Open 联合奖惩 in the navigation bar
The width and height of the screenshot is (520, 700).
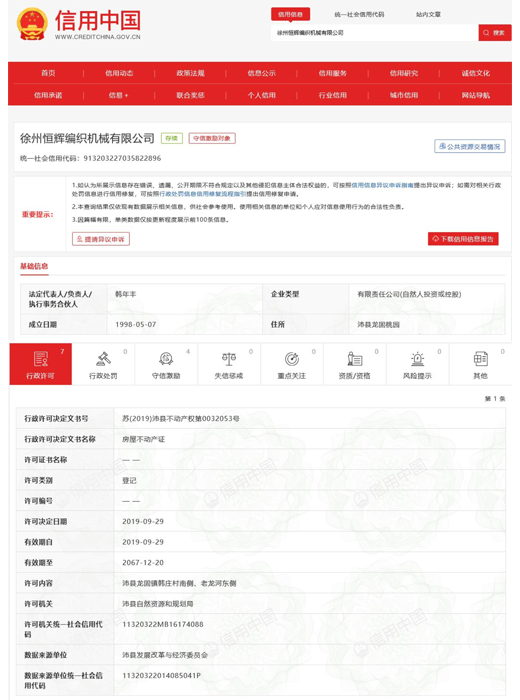pyautogui.click(x=190, y=95)
